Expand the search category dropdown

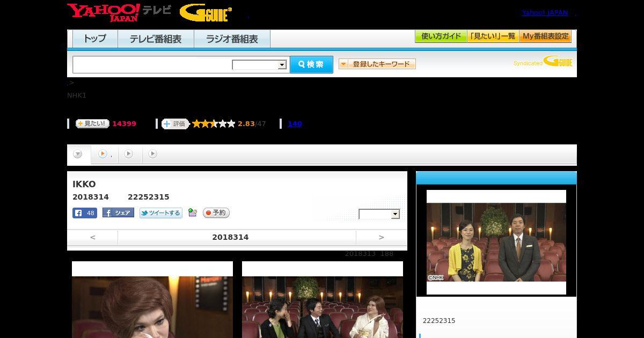point(259,65)
